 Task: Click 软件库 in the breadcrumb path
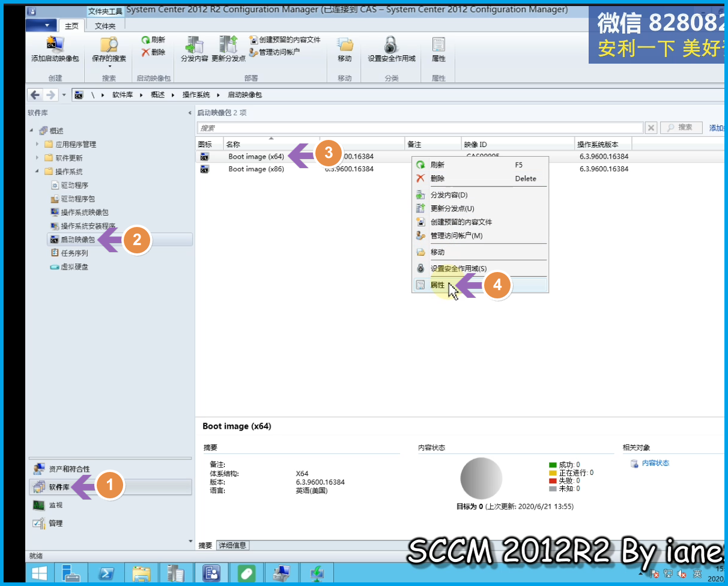tap(122, 95)
